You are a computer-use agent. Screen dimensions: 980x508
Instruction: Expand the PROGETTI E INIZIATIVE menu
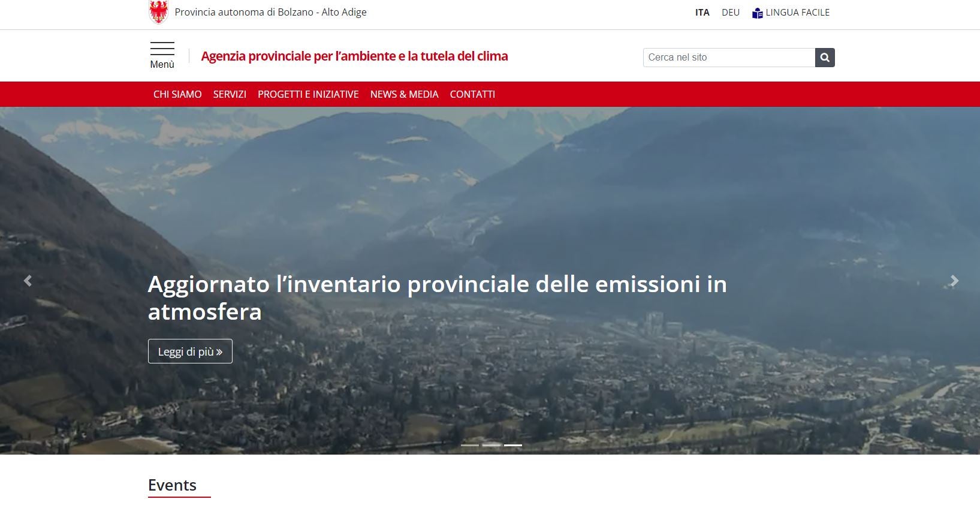point(308,94)
